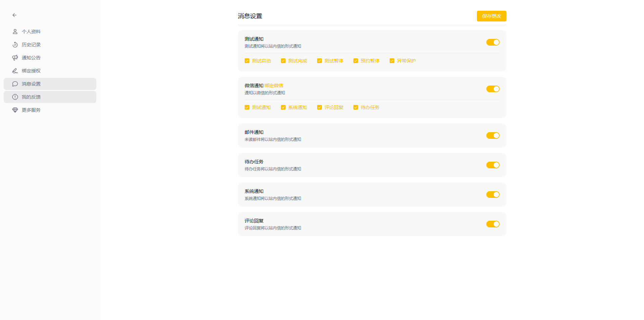Uncheck 评论回复 checkbox under 微信通知

(319, 107)
